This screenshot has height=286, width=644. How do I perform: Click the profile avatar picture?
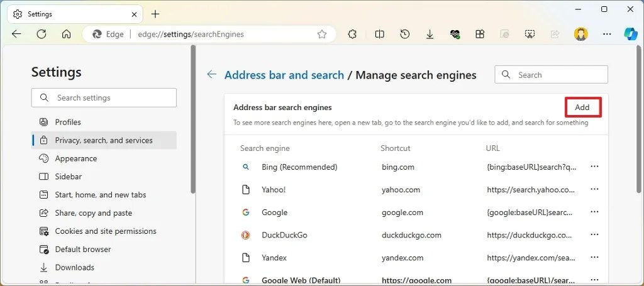[580, 35]
